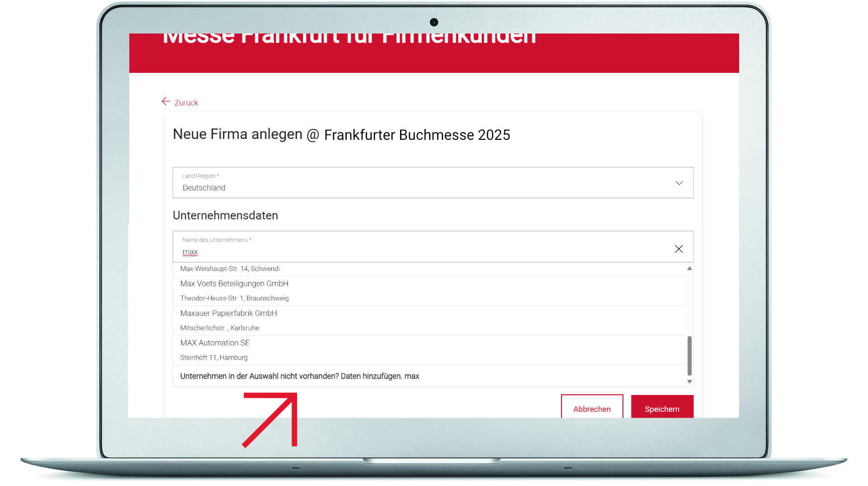Go back via the Zurück link
The width and height of the screenshot is (868, 486).
(186, 103)
